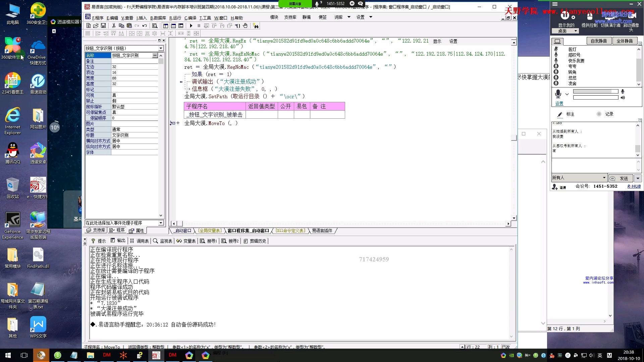This screenshot has height=362, width=644.
Task: Open the arrow next to 发送 button
Action: point(638,178)
